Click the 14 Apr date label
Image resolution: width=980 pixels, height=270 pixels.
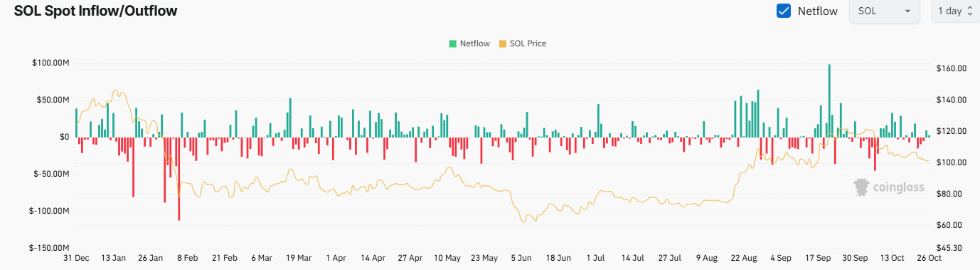373,258
